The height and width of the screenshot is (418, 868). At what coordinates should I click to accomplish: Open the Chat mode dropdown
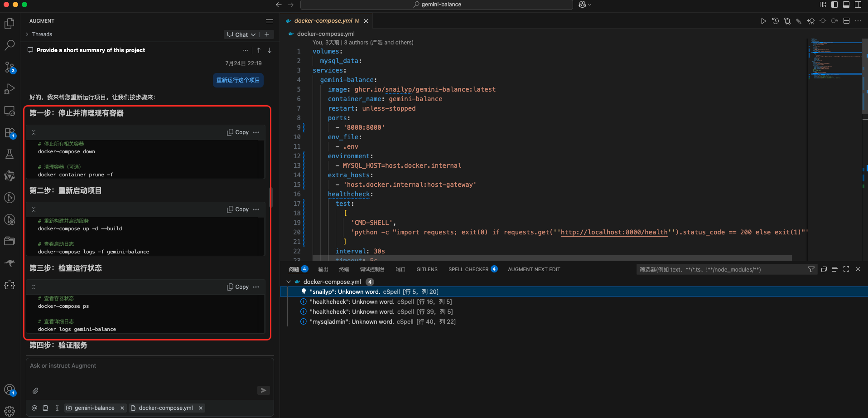(241, 34)
